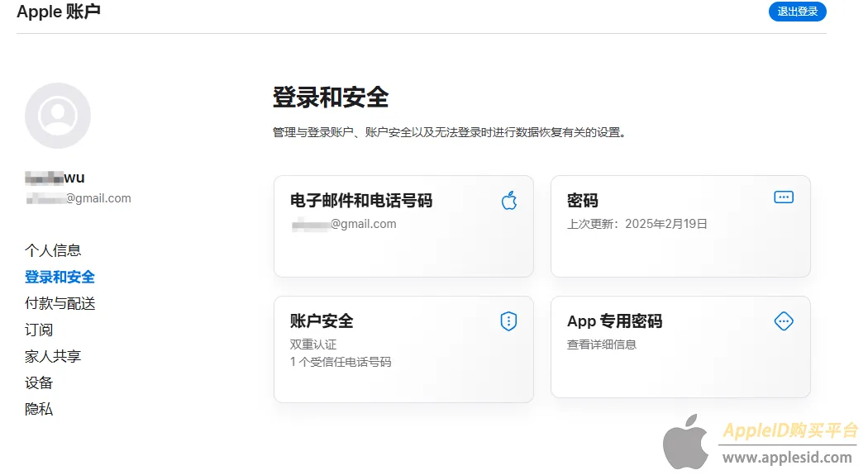Screen dimensions: 868x475
Task: Go to 订阅 in the sidebar
Action: click(x=39, y=330)
